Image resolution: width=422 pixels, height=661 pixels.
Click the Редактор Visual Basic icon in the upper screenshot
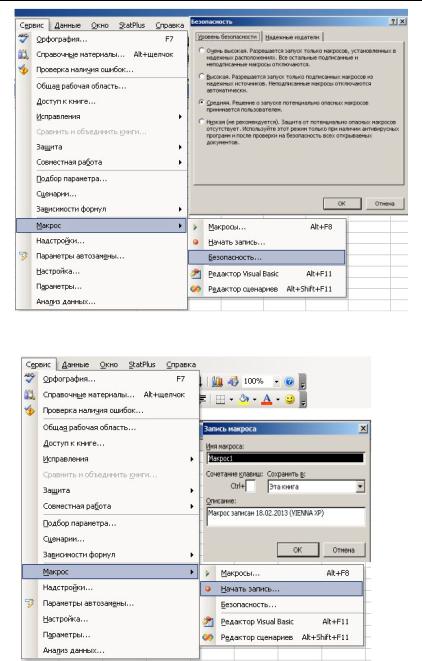coord(196,274)
